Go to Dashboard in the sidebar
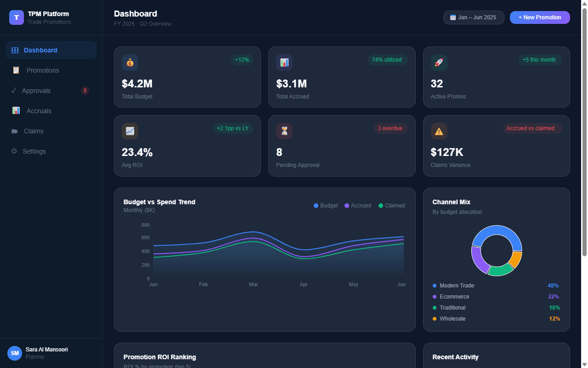The height and width of the screenshot is (368, 588). pyautogui.click(x=51, y=50)
